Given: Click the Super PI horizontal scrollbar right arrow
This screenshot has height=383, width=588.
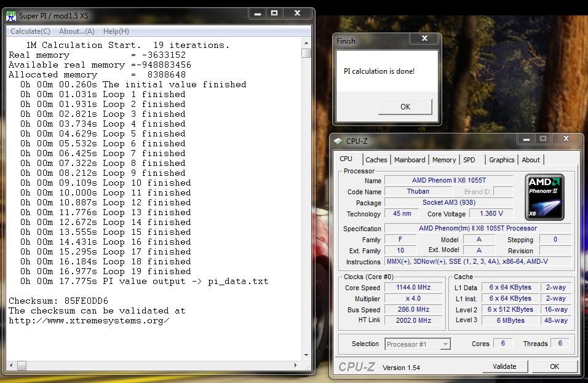Looking at the screenshot, I should click(x=295, y=365).
